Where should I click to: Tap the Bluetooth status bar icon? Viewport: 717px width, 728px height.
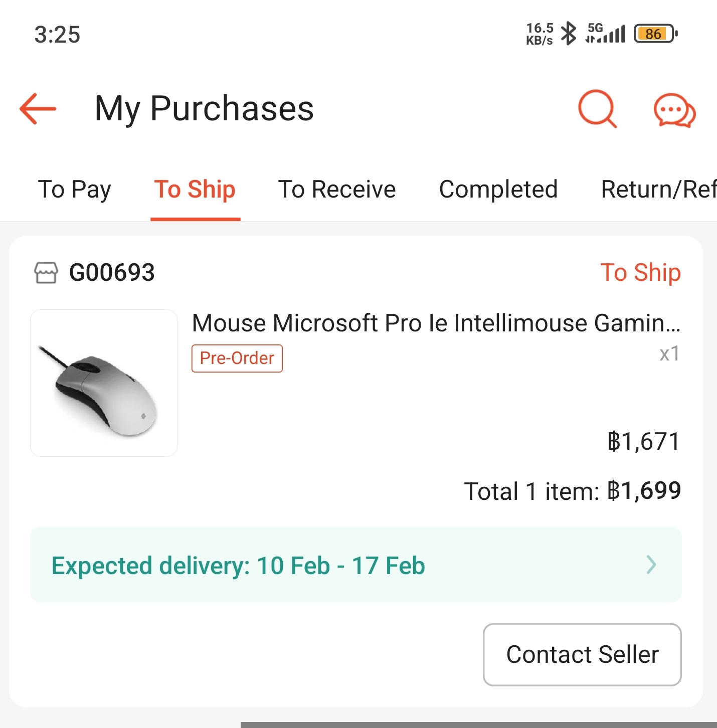(569, 34)
